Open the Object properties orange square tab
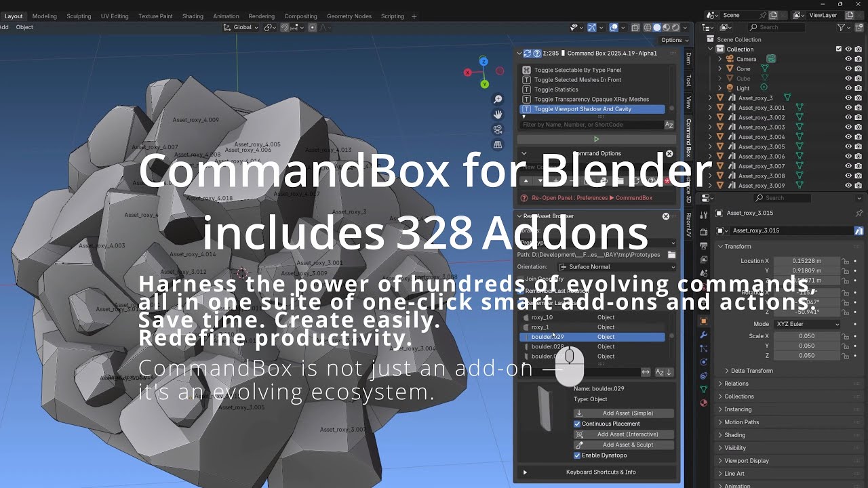 [x=703, y=321]
